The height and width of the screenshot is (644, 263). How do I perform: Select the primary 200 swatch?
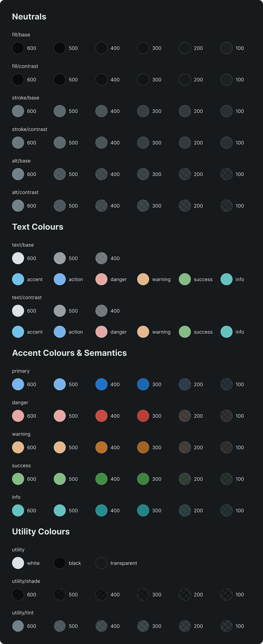tap(185, 384)
